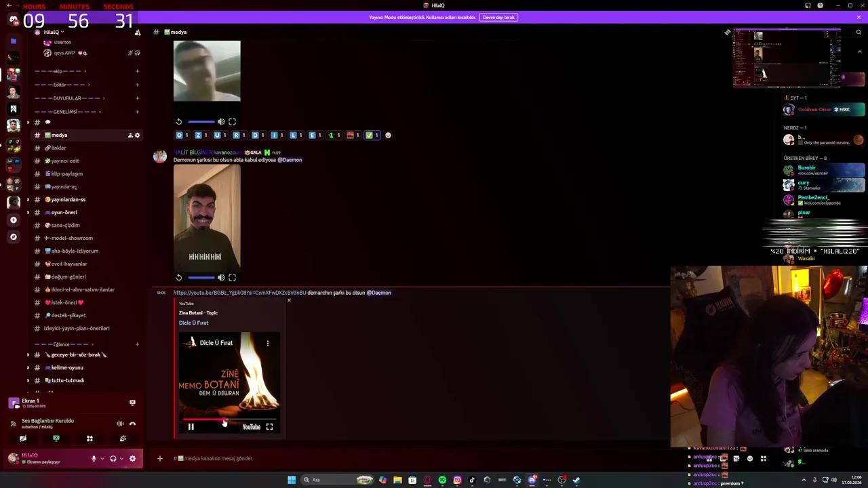Open Windows Start menu
Screen dimensions: 868x488
click(x=292, y=480)
